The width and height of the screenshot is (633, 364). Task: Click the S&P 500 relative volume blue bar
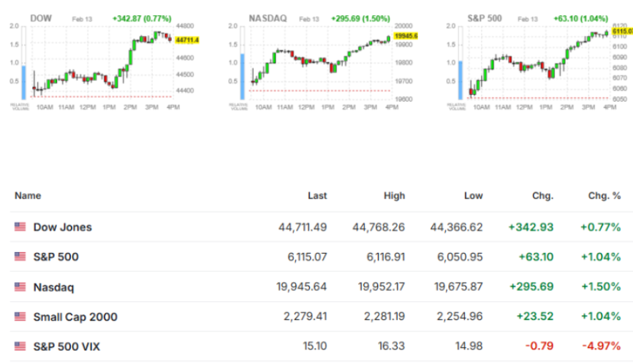point(460,80)
